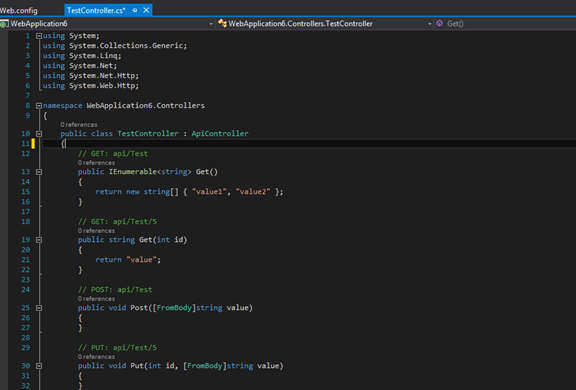Collapse the TestController class block

(x=39, y=134)
